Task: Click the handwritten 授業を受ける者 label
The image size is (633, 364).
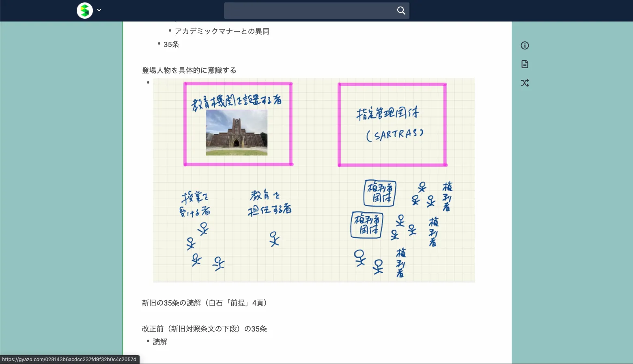Action: pos(195,204)
